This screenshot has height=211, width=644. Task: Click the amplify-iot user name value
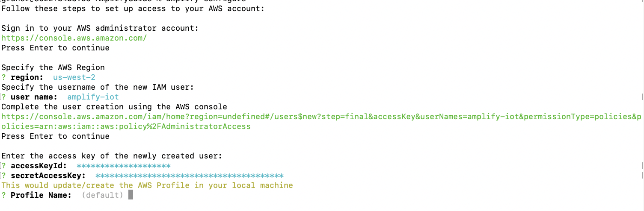pos(93,97)
